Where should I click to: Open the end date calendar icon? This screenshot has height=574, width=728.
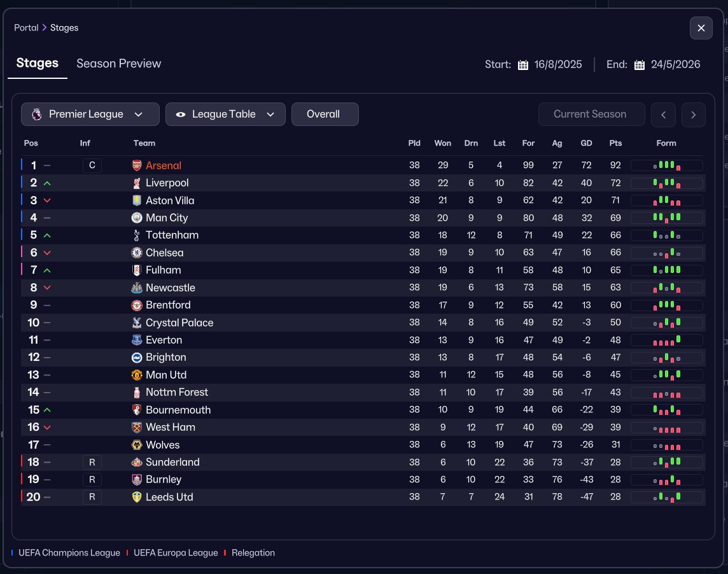click(x=640, y=64)
